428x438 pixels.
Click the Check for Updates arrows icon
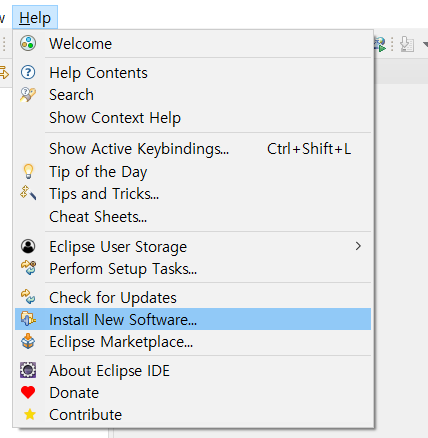coord(28,297)
